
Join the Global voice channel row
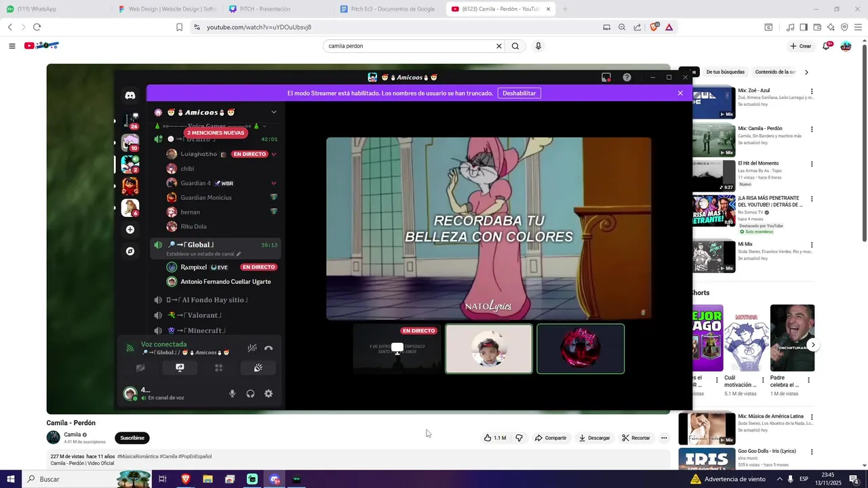[216, 248]
